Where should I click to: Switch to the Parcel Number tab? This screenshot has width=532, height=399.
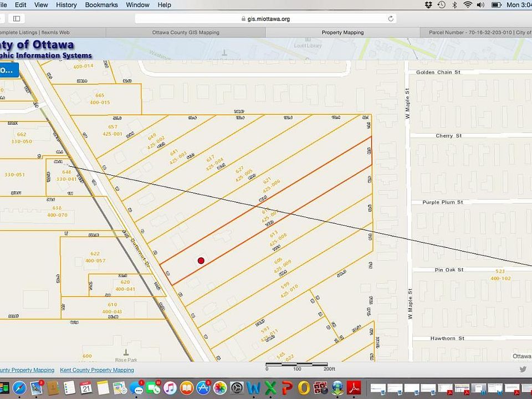(x=477, y=33)
